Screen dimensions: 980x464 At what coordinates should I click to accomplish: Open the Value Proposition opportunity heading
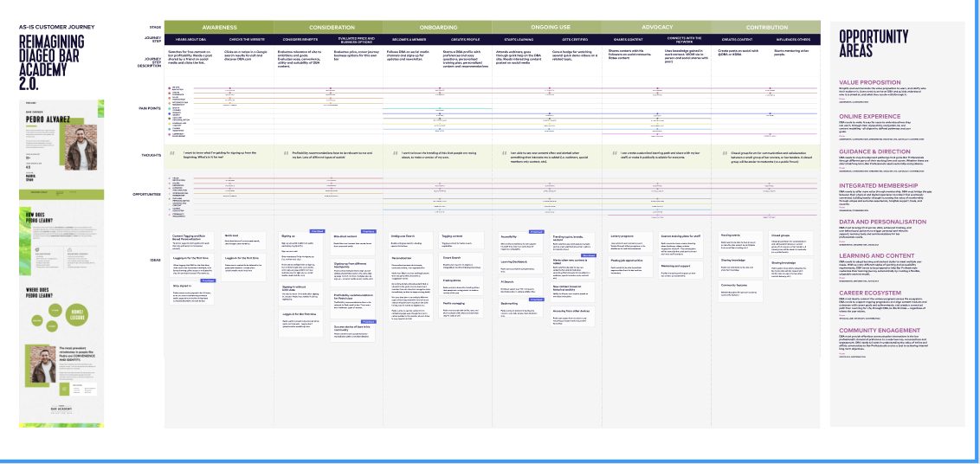point(870,82)
